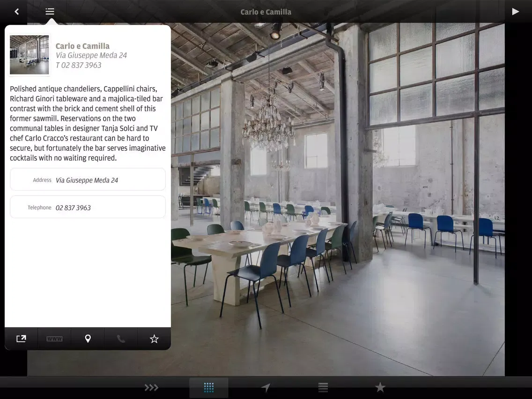This screenshot has width=532, height=399.
Task: Go back using the left chevron arrow
Action: tap(17, 12)
